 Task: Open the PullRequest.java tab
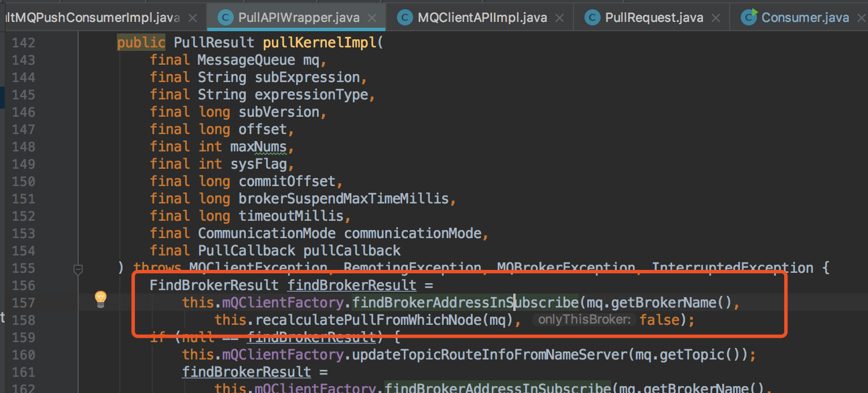(654, 17)
